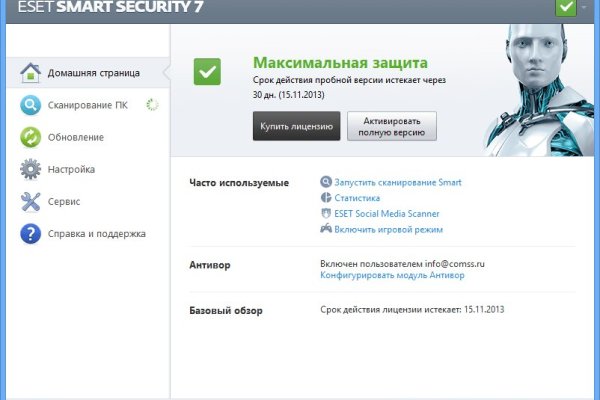The image size is (600, 400).
Task: Open the Обновление section
Action: pyautogui.click(x=75, y=137)
